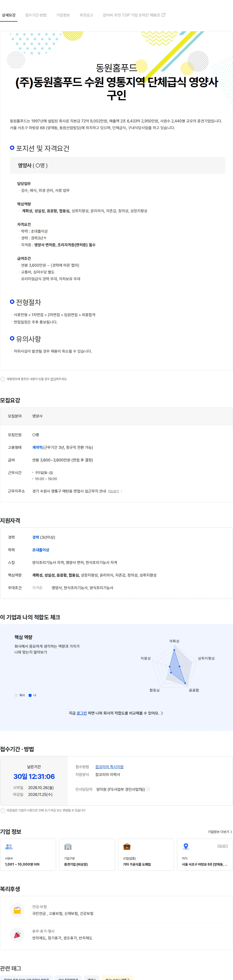Open the 상세요강 tab
Image resolution: width=233 pixels, height=980 pixels.
pyautogui.click(x=9, y=15)
